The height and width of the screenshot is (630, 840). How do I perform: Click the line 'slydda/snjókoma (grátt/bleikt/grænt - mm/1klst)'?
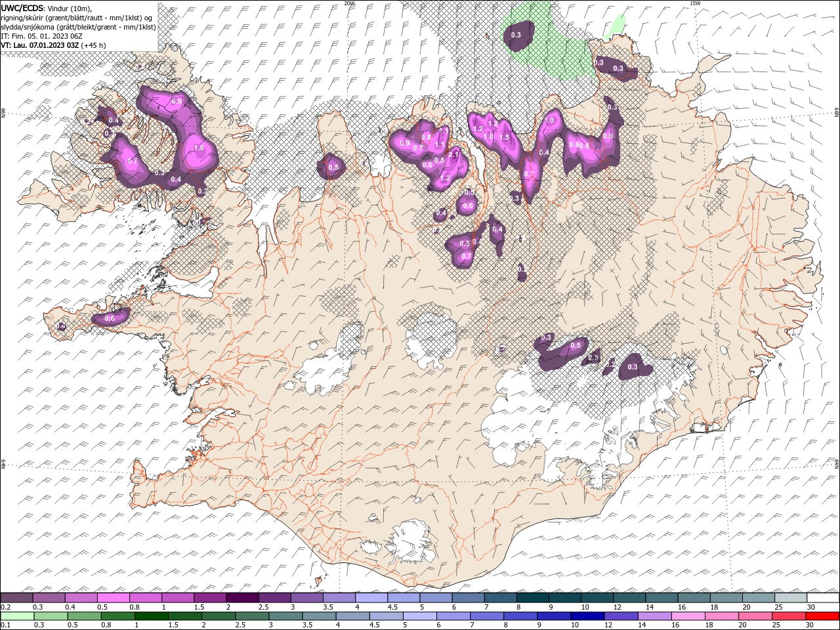click(x=78, y=27)
